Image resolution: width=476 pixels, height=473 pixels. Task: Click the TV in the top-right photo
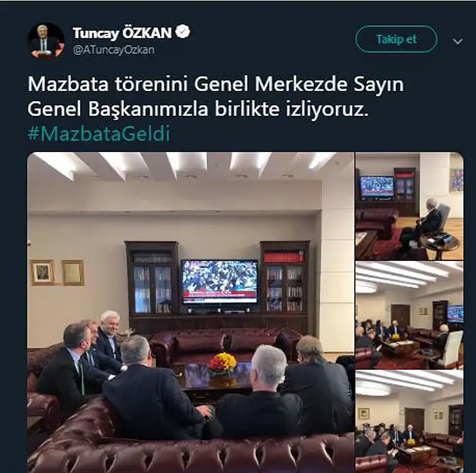tap(377, 188)
